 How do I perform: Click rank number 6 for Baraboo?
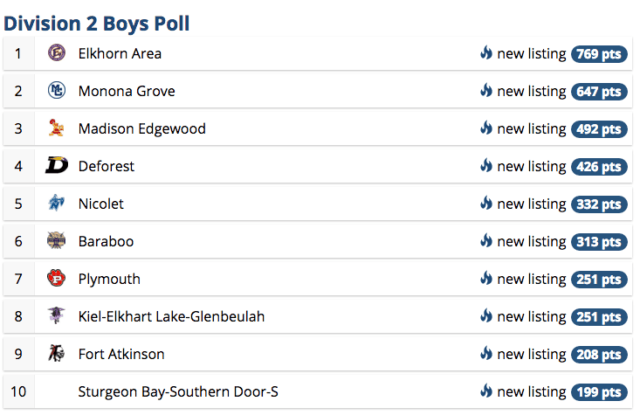18,241
